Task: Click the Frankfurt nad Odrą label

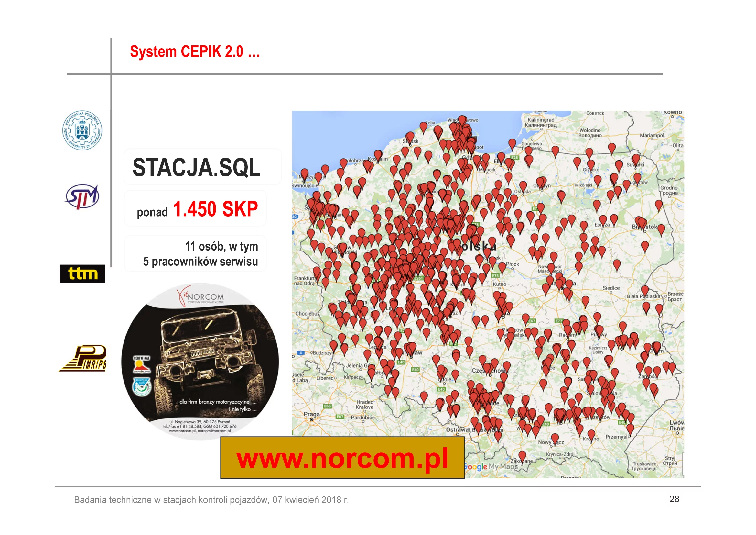Action: tap(305, 281)
